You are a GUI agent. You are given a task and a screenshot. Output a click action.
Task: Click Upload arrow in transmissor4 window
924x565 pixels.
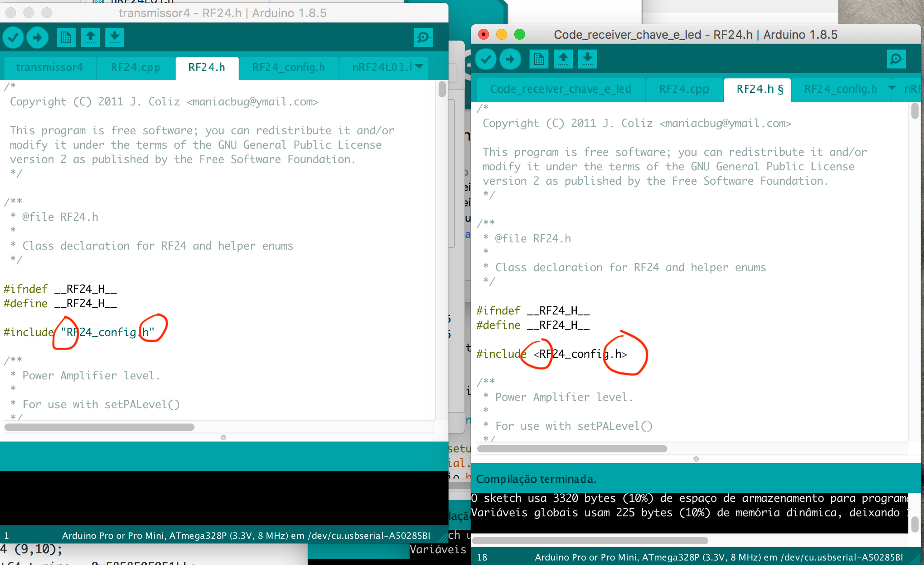point(37,37)
